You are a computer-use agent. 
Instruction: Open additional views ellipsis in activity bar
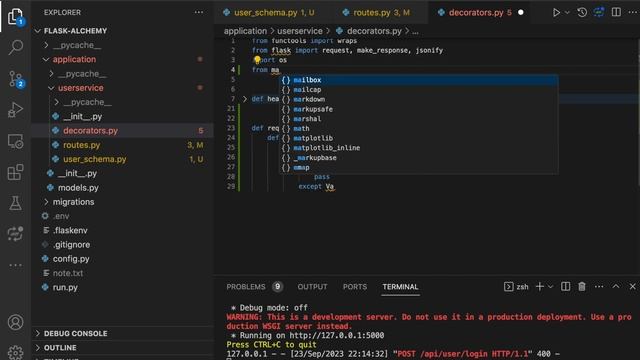16,265
